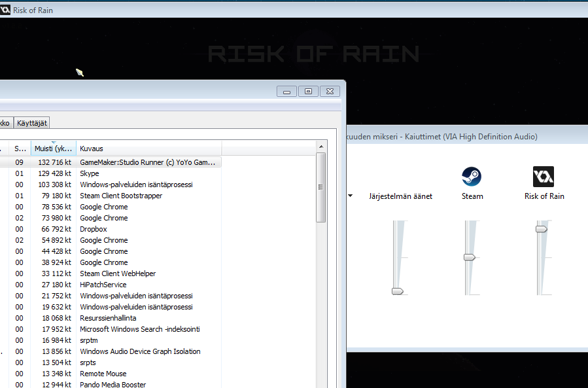Adjust the Steam volume slider handle

[x=470, y=257]
